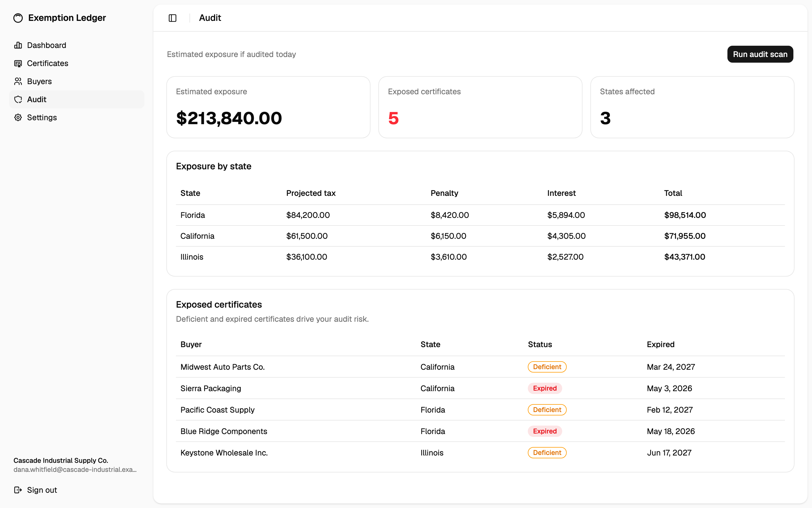Open Settings from the sidebar
The height and width of the screenshot is (508, 812).
click(76, 118)
